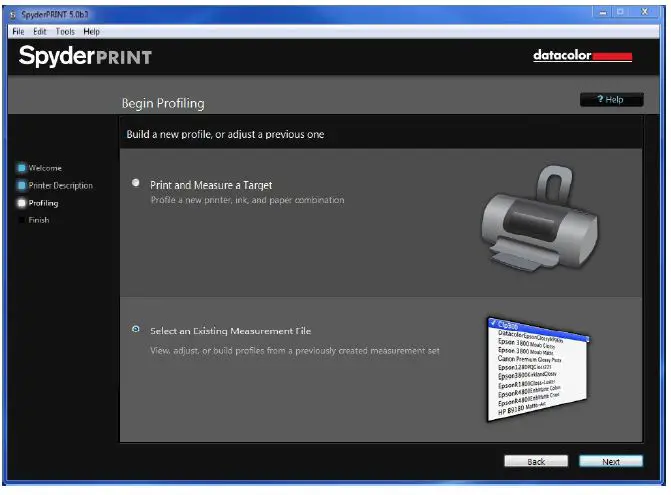Click 'Profile a new printer, ink, and paper' text
The width and height of the screenshot is (671, 495).
click(x=247, y=200)
